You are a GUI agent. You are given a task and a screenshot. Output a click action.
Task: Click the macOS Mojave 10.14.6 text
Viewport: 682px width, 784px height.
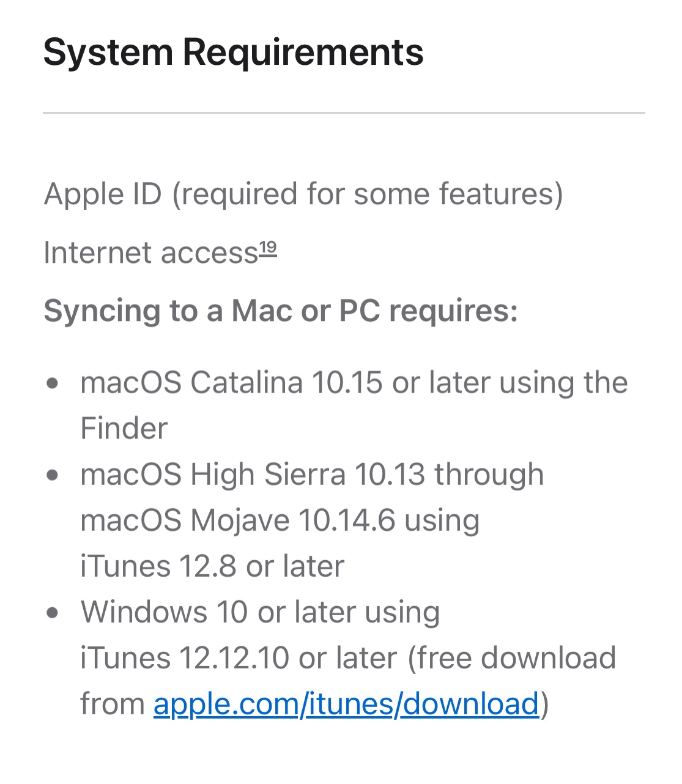coord(237,520)
